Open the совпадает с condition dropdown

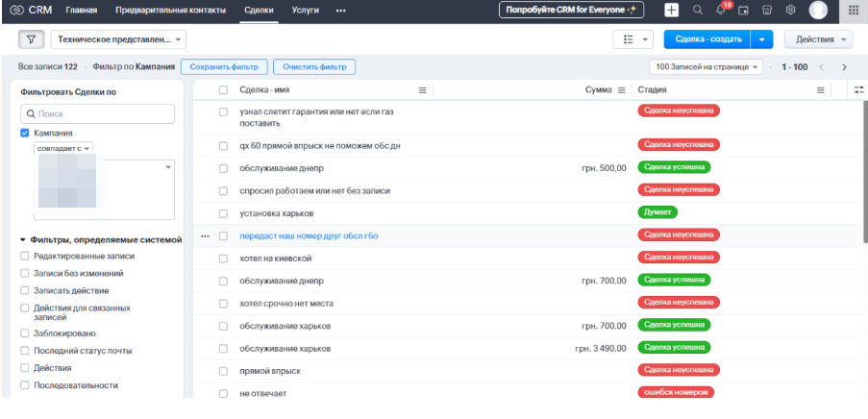(63, 148)
